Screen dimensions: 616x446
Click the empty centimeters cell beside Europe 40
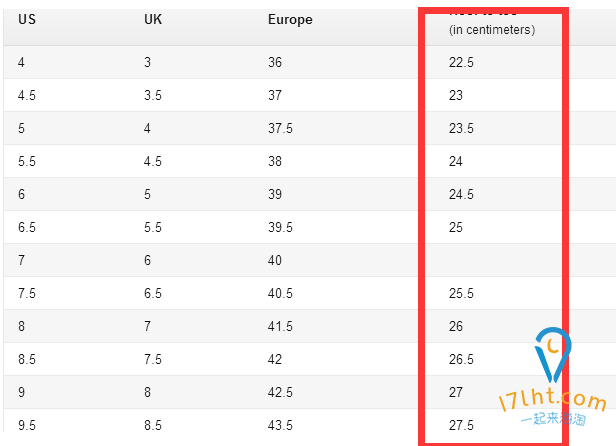pyautogui.click(x=493, y=260)
